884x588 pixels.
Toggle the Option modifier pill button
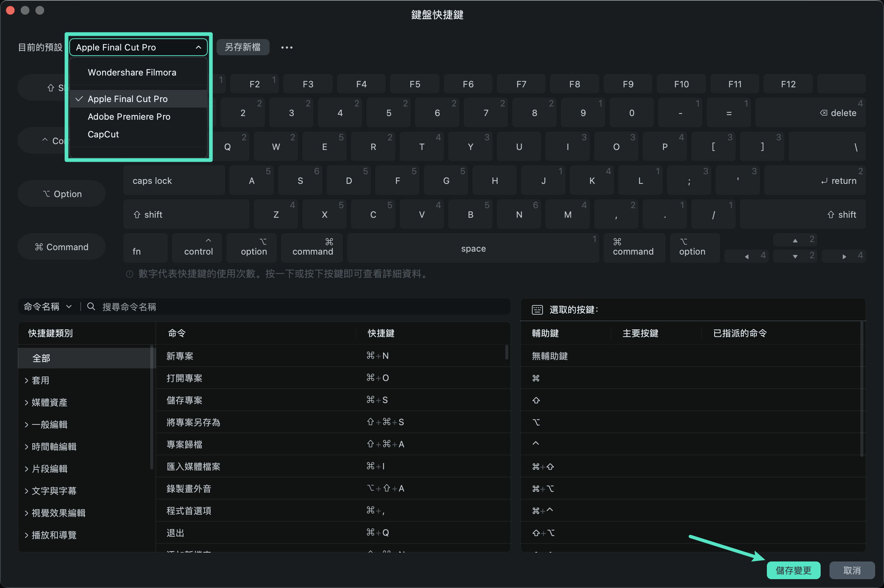pyautogui.click(x=62, y=193)
